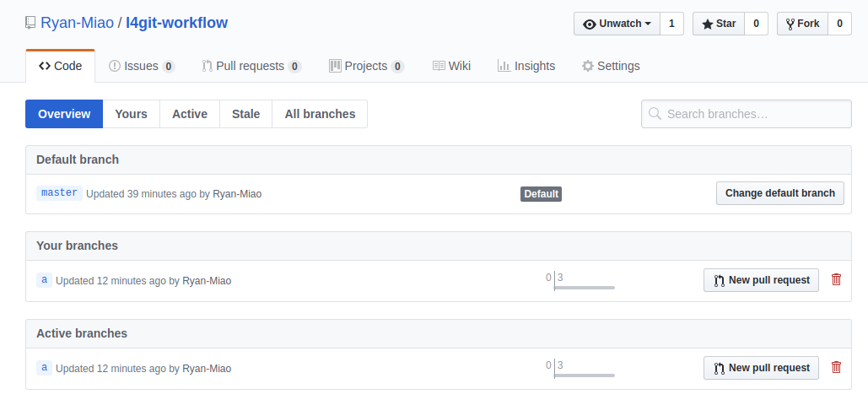Screen dimensions: 868x416
Task: Open the Insights tab
Action: tap(526, 66)
